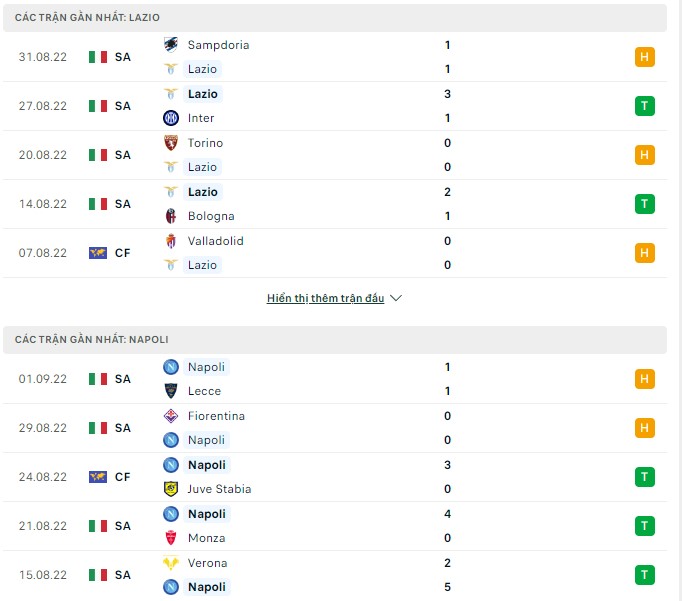
Task: Select the 'Các trận gần nhất: Lazio' header
Action: pos(87,18)
